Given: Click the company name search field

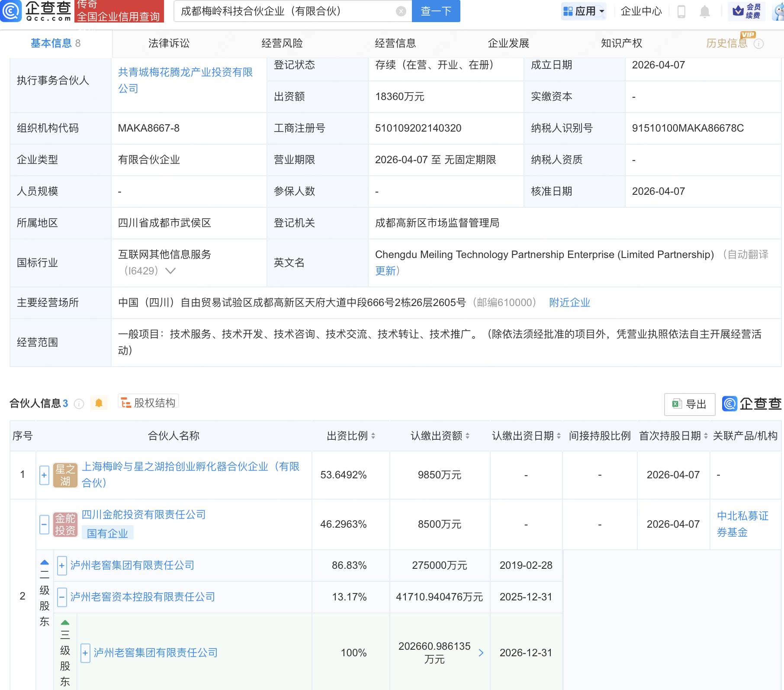Looking at the screenshot, I should pos(286,11).
